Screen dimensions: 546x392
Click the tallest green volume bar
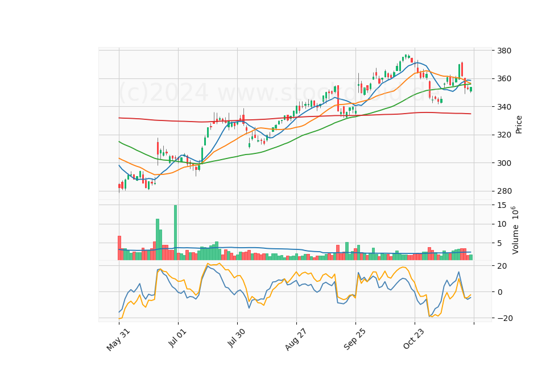coord(176,233)
